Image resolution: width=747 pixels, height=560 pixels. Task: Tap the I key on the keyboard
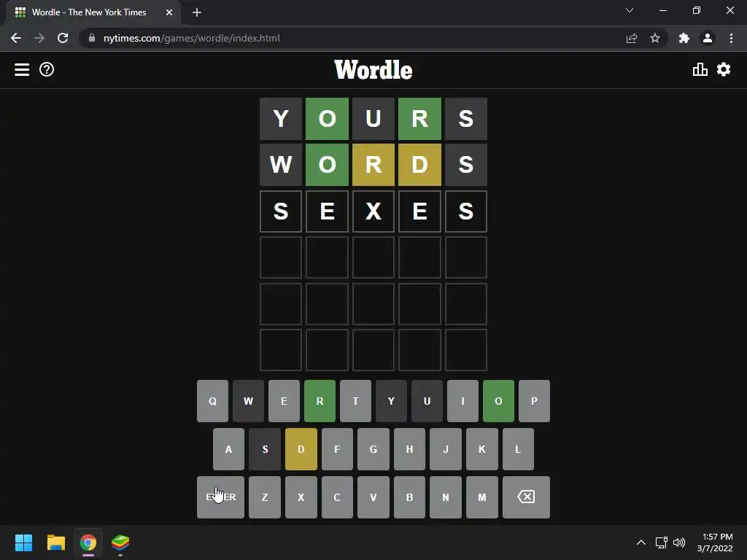click(x=462, y=401)
